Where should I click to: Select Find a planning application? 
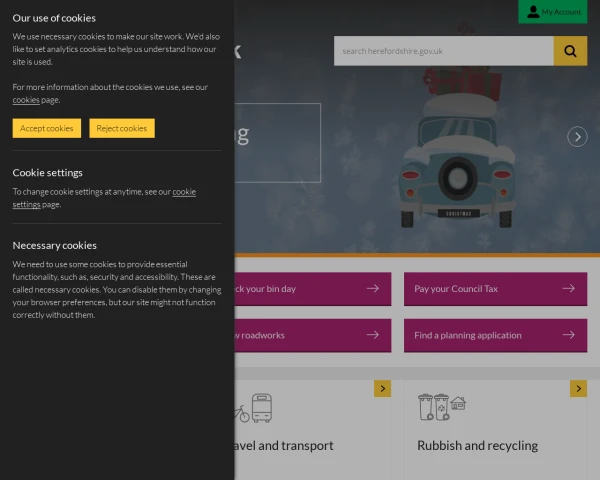click(x=468, y=335)
